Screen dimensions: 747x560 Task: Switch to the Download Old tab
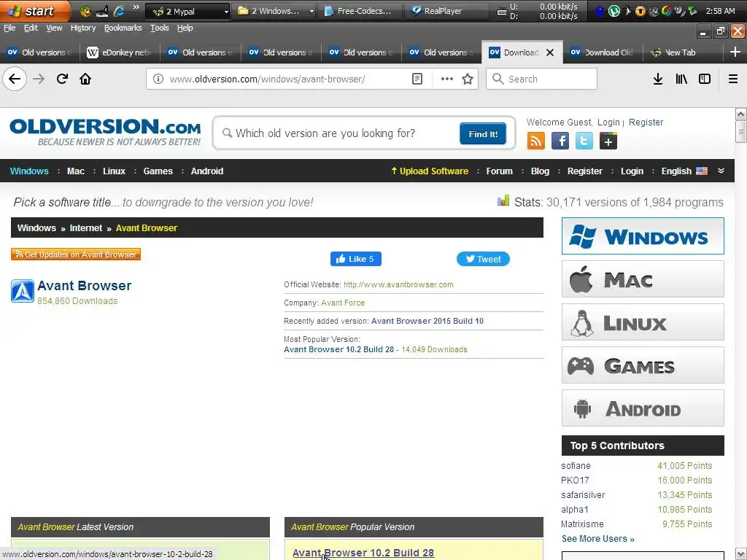(x=603, y=52)
